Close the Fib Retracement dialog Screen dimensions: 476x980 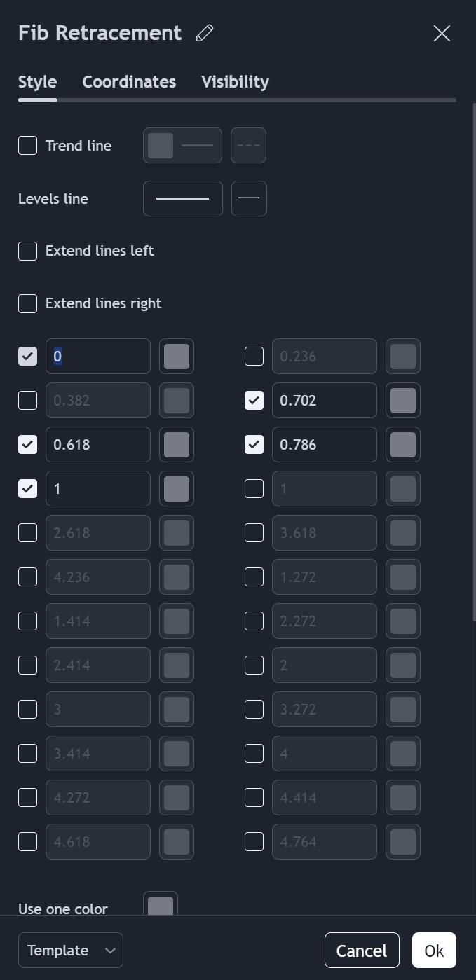coord(442,33)
